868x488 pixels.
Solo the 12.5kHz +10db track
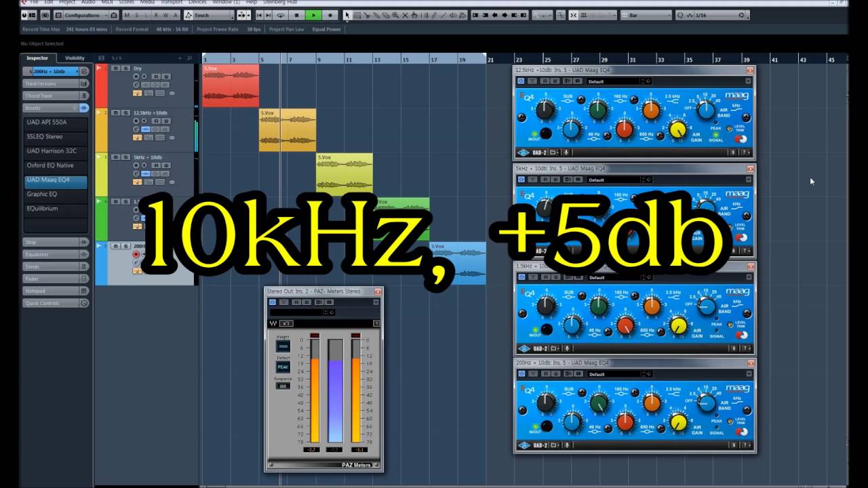coord(125,113)
